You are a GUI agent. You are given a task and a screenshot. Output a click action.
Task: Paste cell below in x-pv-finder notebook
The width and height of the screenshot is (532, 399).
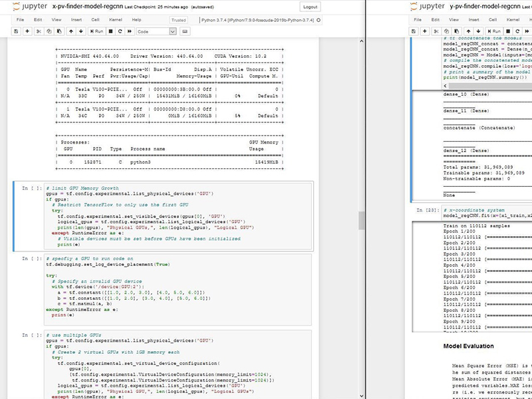tap(59, 31)
